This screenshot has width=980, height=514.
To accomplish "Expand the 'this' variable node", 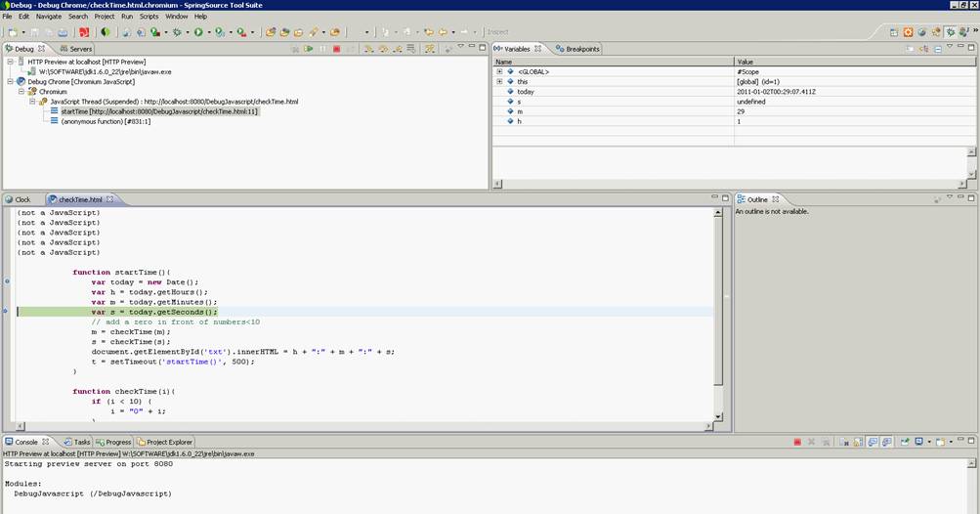I will (499, 82).
